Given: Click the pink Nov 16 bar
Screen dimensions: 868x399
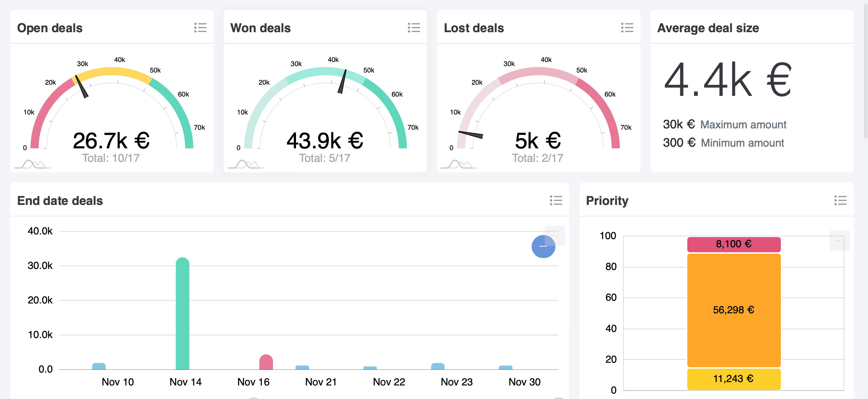Looking at the screenshot, I should pos(266,362).
